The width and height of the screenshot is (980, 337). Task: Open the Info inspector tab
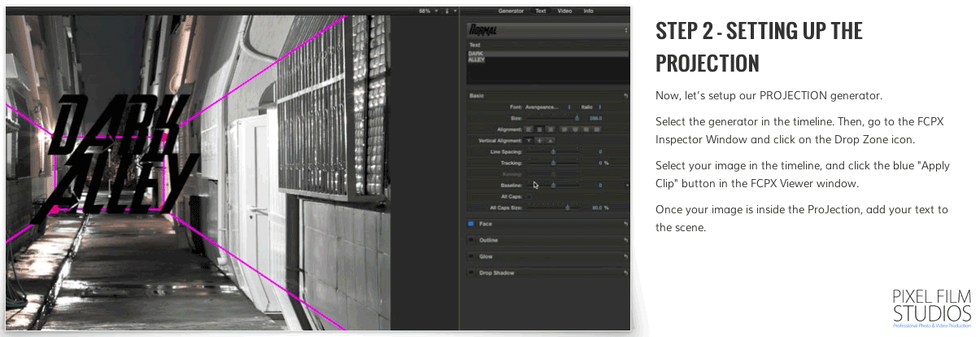[588, 11]
